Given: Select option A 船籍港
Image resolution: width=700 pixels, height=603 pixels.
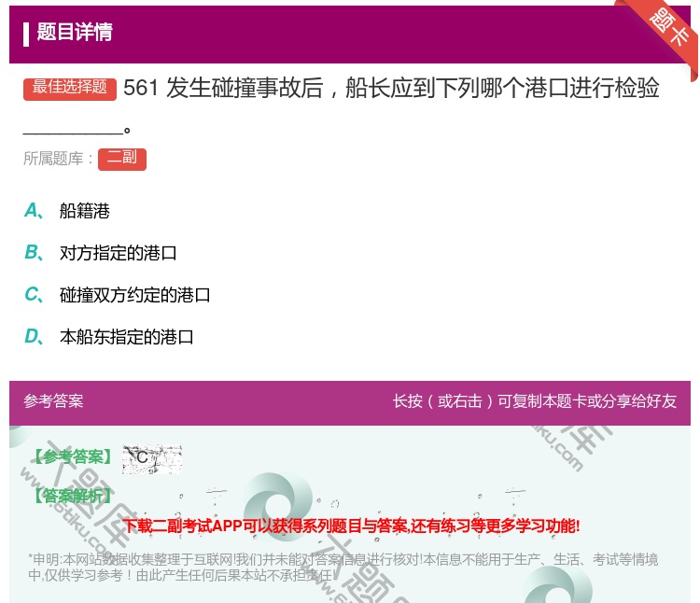Looking at the screenshot, I should coord(84,211).
